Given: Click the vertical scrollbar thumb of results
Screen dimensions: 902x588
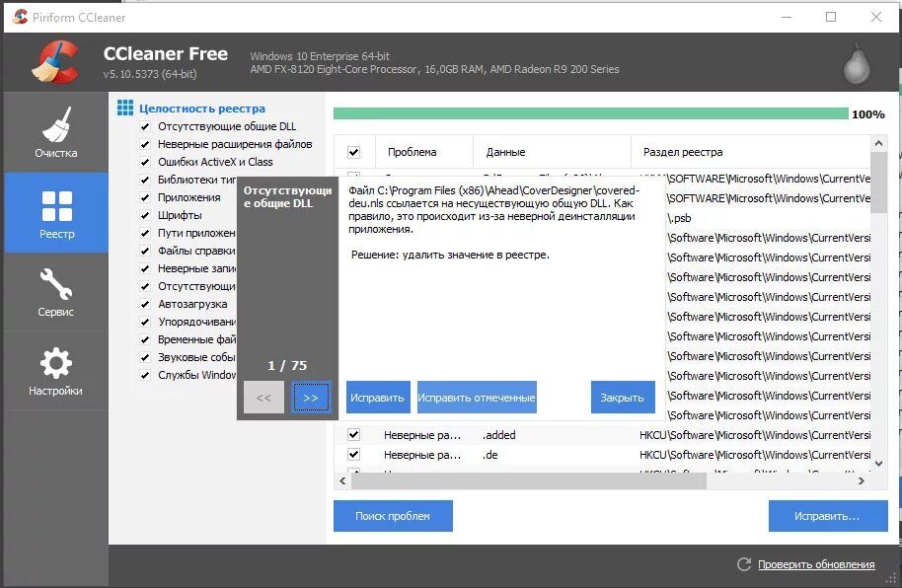Looking at the screenshot, I should click(x=878, y=183).
